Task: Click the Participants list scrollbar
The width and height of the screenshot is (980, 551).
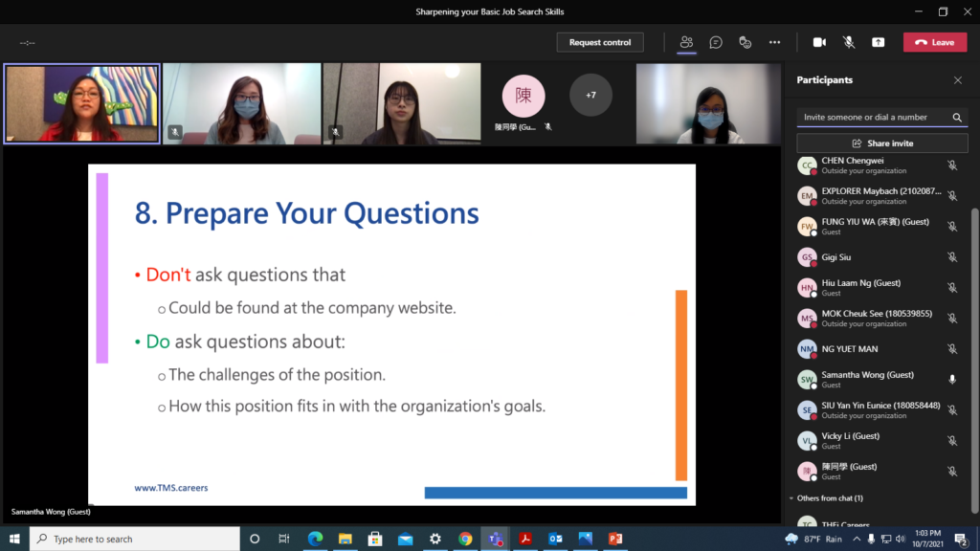Action: coord(974,361)
